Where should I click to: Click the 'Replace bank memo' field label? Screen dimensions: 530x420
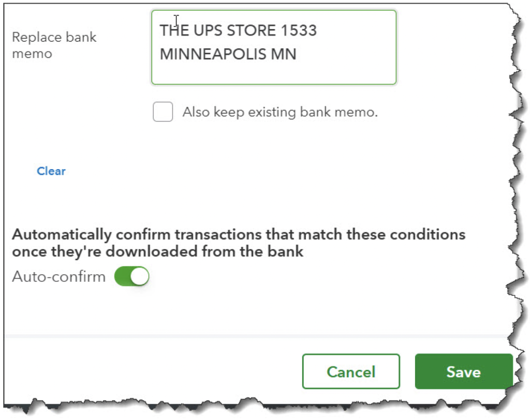[x=54, y=46]
